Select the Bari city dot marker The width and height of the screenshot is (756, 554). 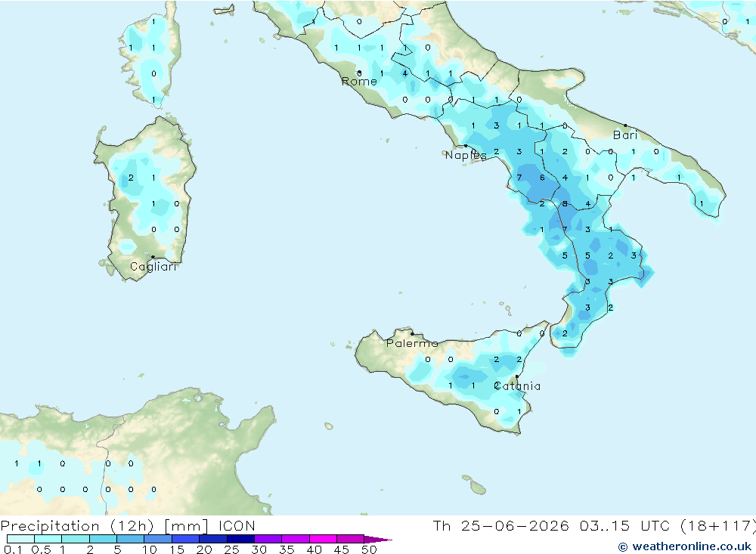click(x=626, y=125)
